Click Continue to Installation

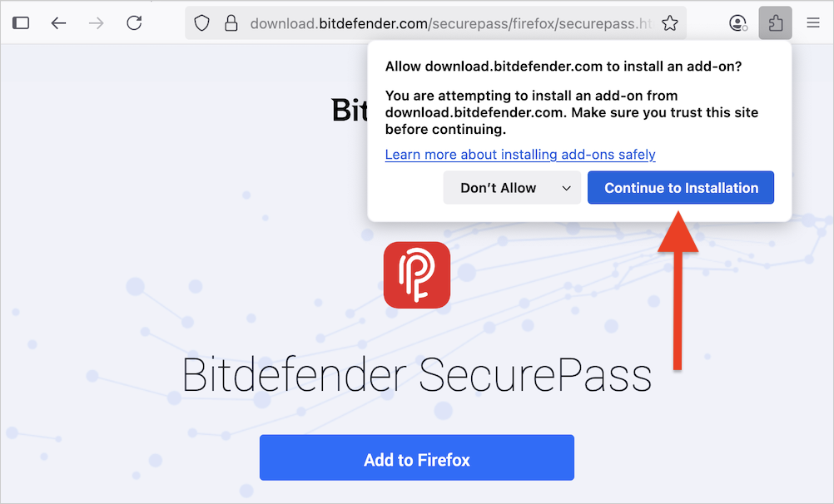coord(681,188)
